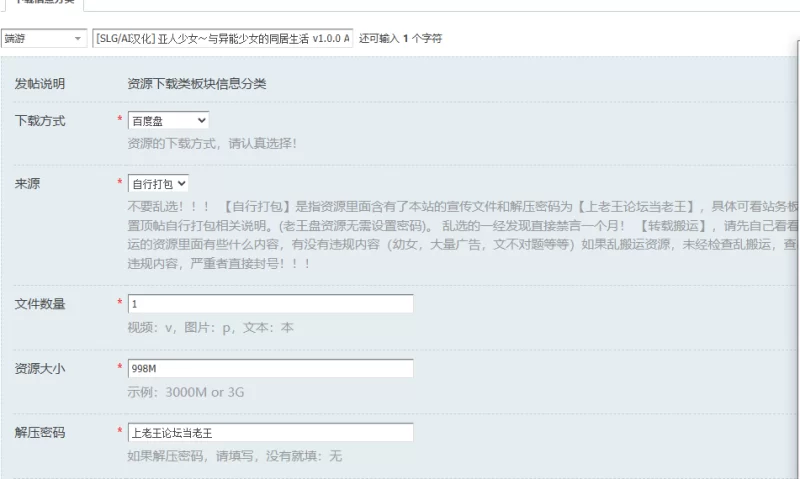Select the partially visible 下载信息分类 tab

[x=43, y=3]
